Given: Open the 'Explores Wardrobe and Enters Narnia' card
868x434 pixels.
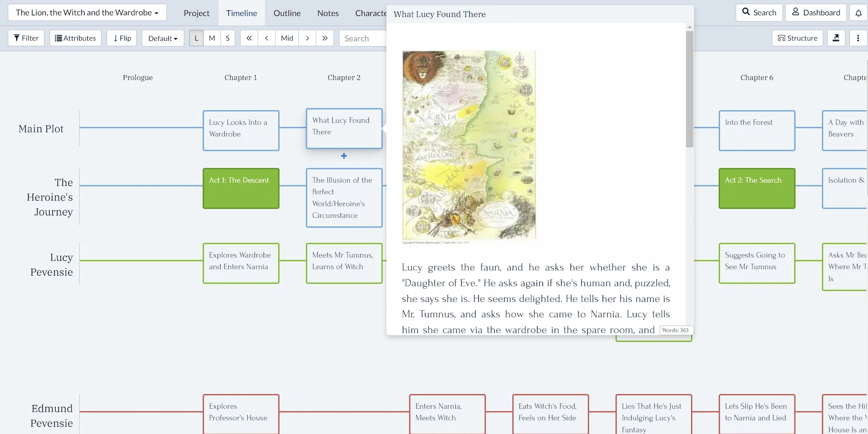Looking at the screenshot, I should pos(241,263).
